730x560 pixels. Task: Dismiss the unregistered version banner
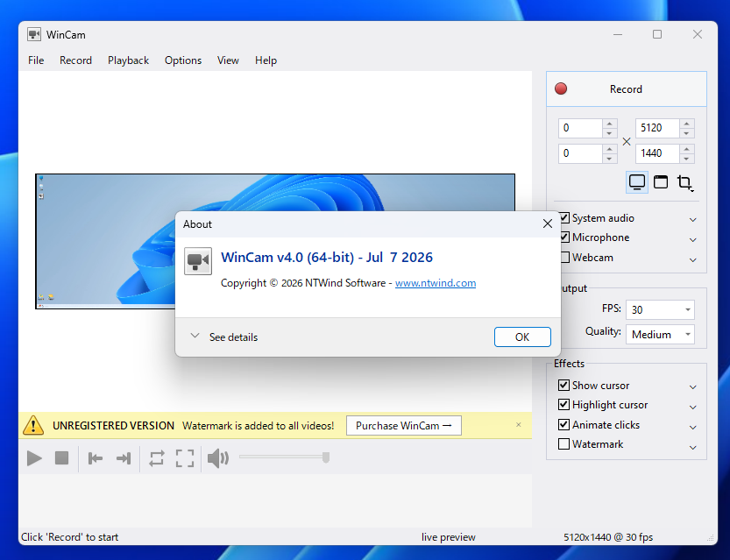519,424
